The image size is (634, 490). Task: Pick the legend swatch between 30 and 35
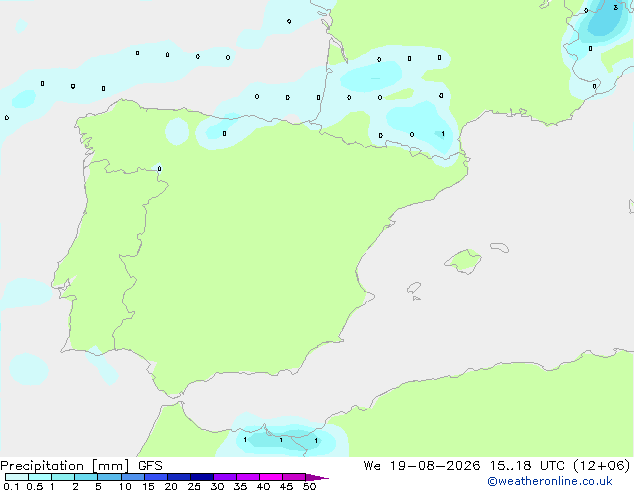[224, 477]
